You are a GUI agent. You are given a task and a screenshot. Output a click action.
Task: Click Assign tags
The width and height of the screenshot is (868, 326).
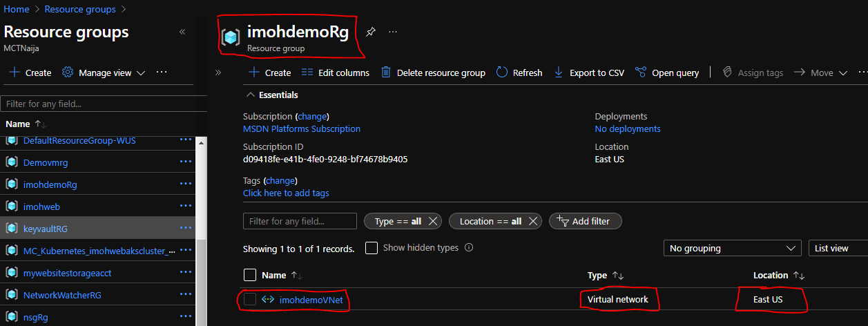(x=753, y=73)
